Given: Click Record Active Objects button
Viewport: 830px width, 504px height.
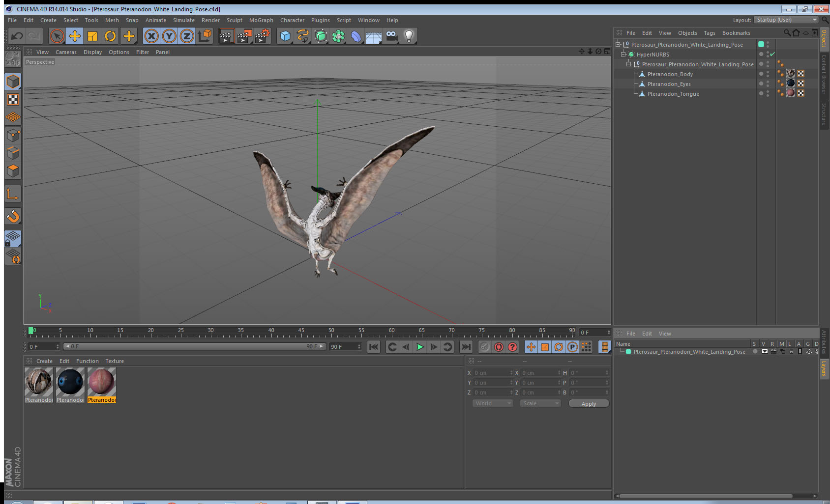Looking at the screenshot, I should [x=485, y=347].
